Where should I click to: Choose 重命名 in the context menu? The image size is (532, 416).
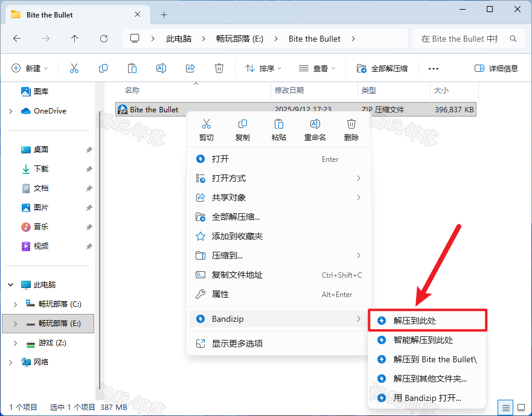coord(315,130)
